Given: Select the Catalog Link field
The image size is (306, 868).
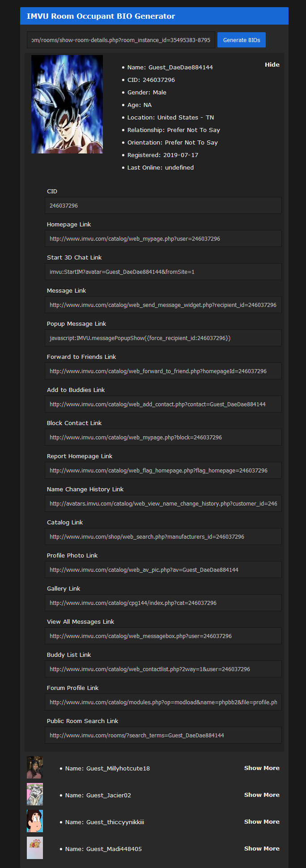Looking at the screenshot, I should (x=163, y=536).
